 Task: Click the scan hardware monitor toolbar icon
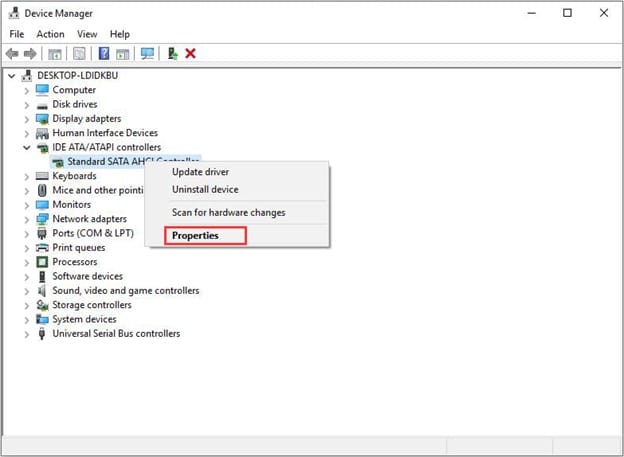click(147, 53)
